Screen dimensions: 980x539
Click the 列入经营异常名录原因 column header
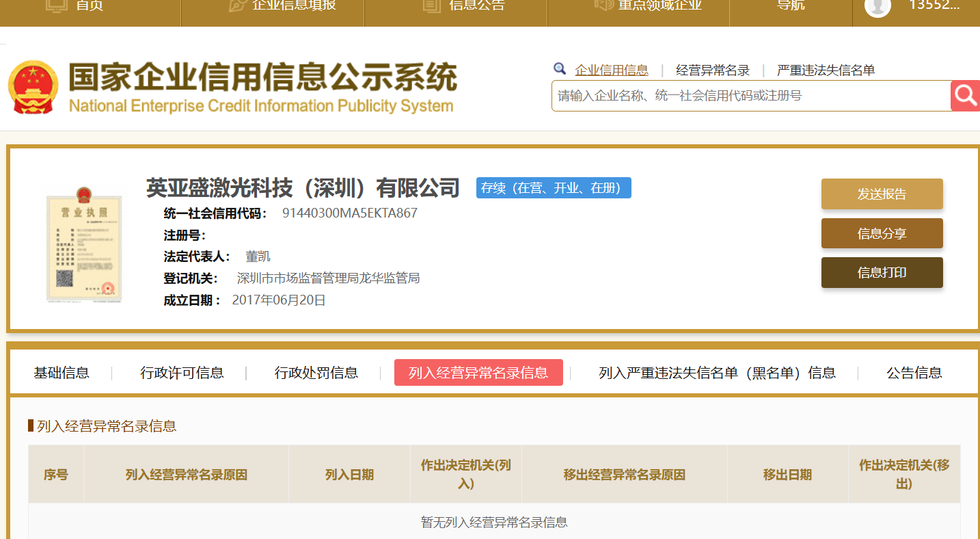[x=186, y=475]
